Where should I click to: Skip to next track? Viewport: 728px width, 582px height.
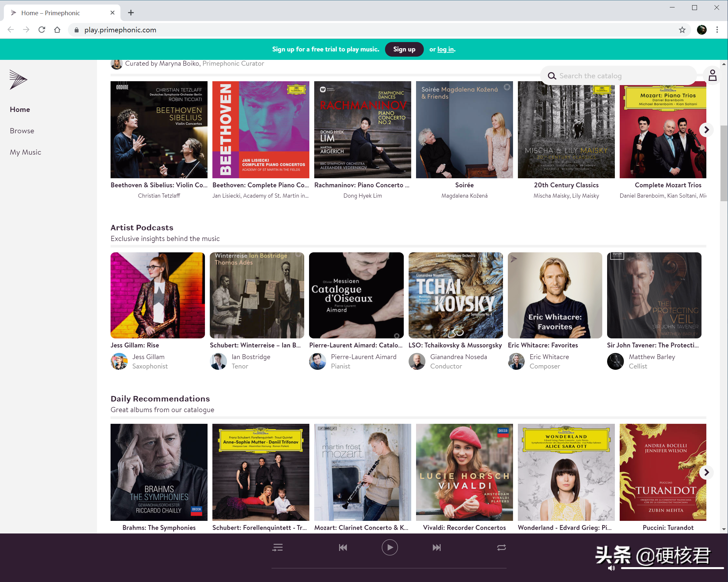(x=437, y=547)
